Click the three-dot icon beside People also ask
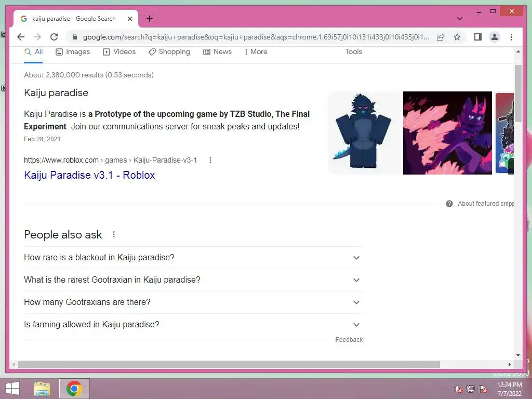This screenshot has height=399, width=532. point(114,234)
